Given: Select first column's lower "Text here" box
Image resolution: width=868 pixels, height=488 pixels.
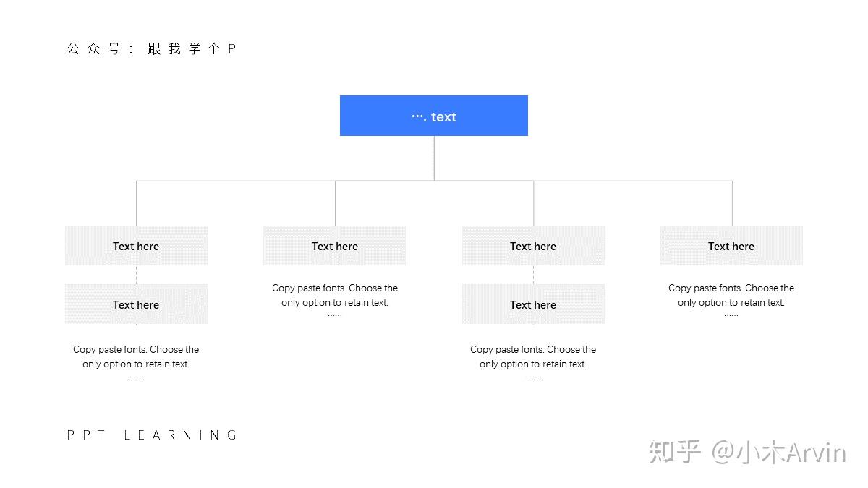Looking at the screenshot, I should coord(136,304).
